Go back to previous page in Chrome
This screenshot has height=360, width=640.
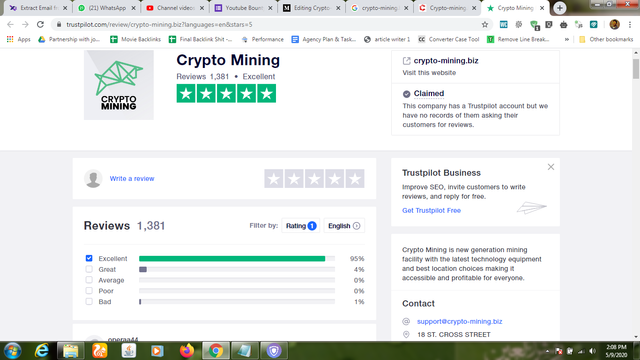tap(10, 24)
